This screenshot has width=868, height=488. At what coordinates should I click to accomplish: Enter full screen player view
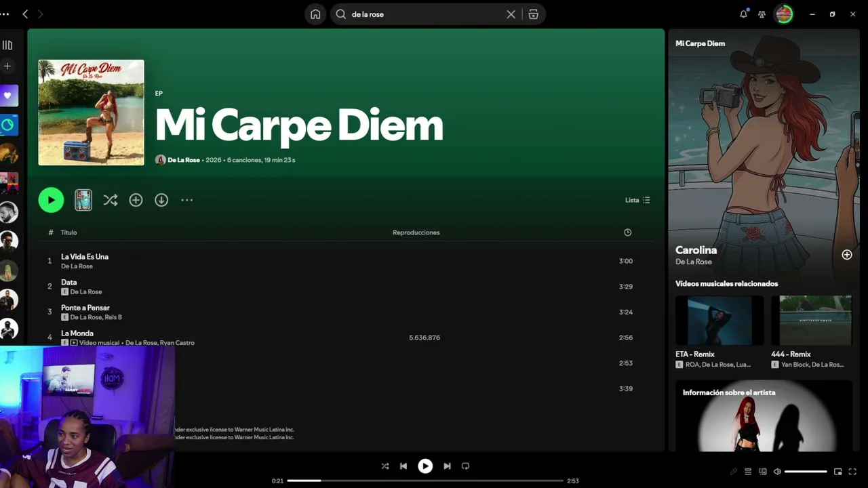[x=853, y=472]
